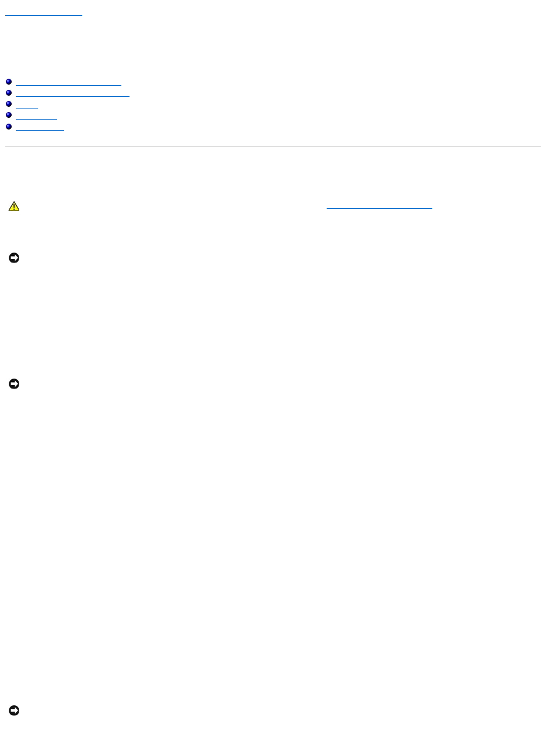Click the blue bullet beside the last list link
Viewport: 546px width, 756px height.
click(x=9, y=126)
